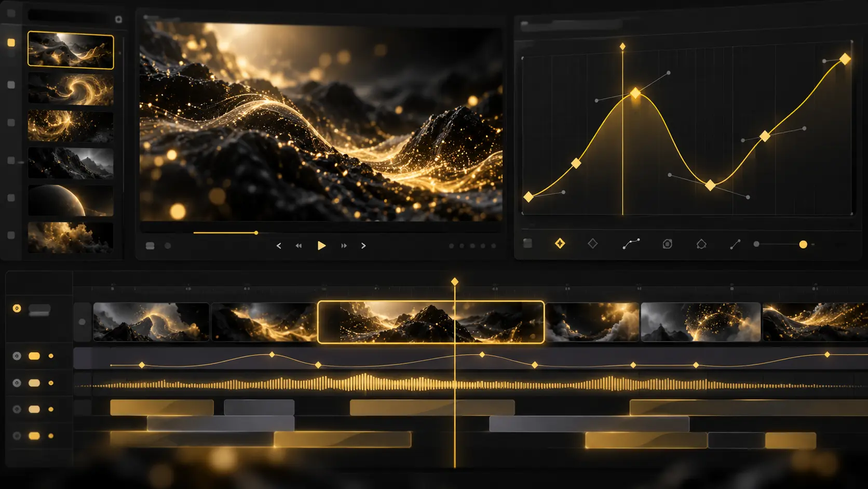Click the curve valley keyframe diamond
868x489 pixels.
click(710, 185)
